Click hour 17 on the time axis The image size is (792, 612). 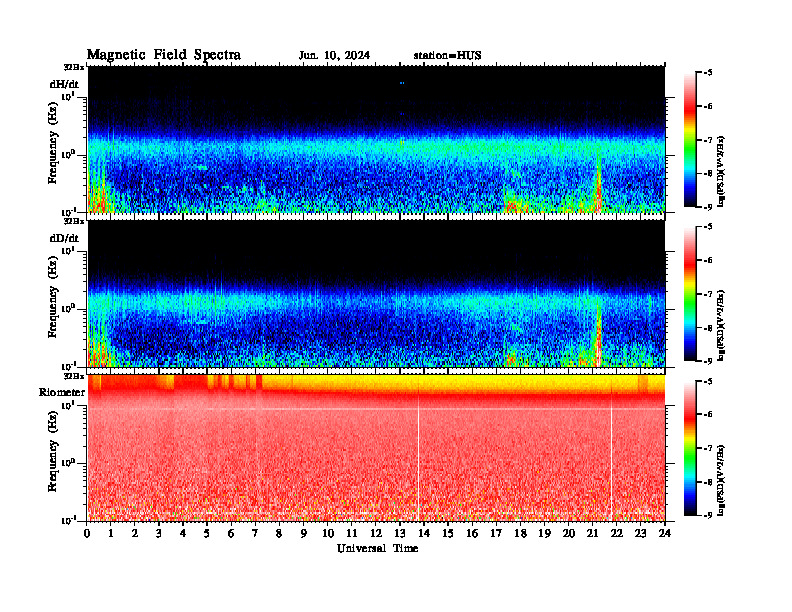click(x=496, y=534)
